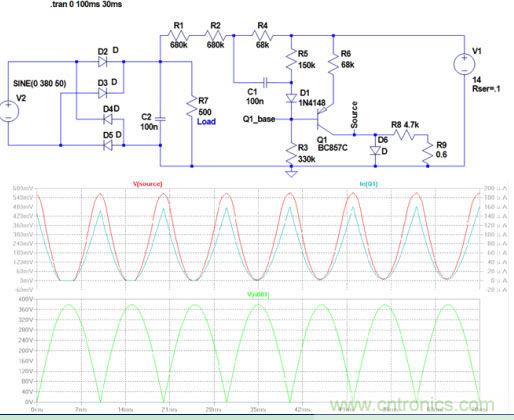514x420 pixels.
Task: Click the SINE(0 380 50) source parameter text
Action: click(x=40, y=83)
